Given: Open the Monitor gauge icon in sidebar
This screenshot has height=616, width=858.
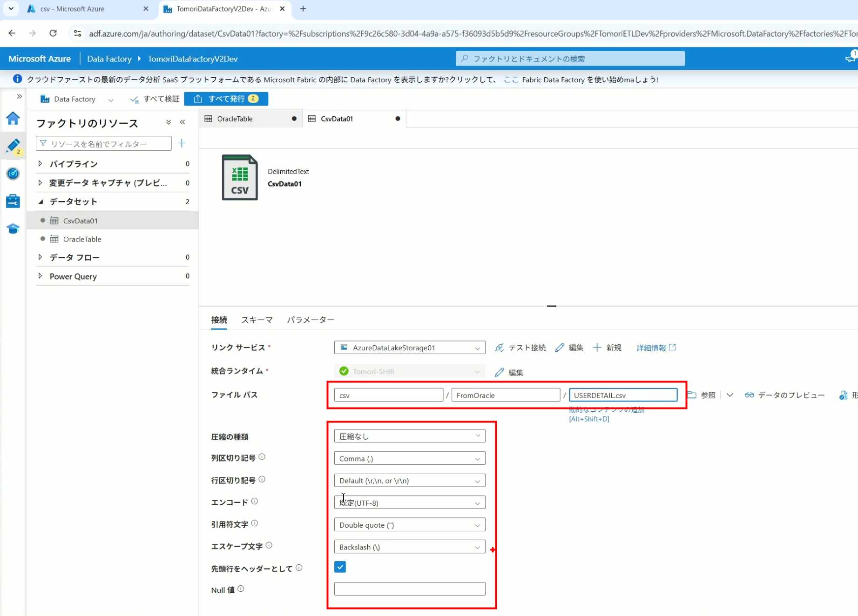Looking at the screenshot, I should [13, 174].
